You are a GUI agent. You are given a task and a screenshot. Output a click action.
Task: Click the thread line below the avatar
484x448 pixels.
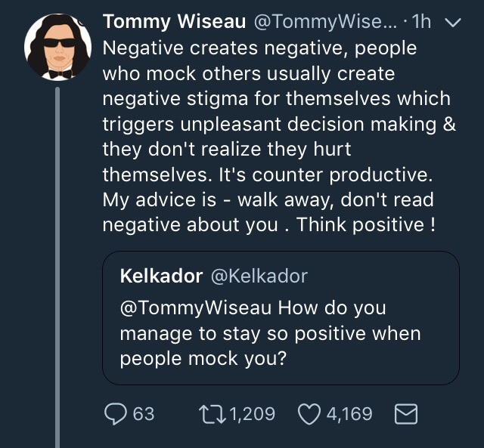57,264
